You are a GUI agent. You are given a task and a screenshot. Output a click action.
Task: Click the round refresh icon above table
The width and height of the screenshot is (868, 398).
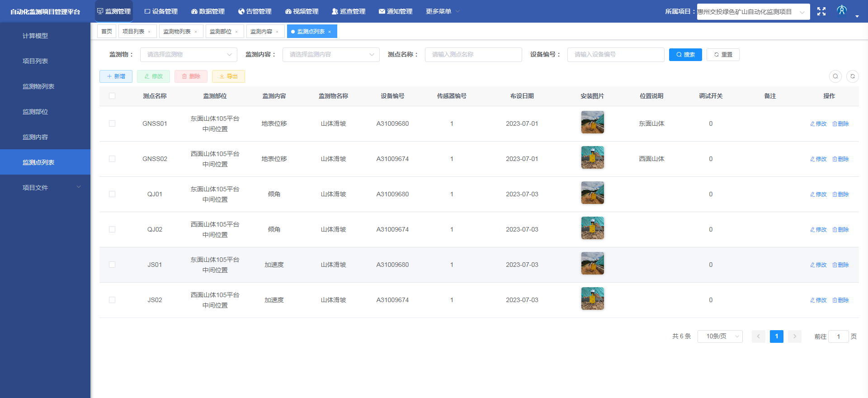[x=852, y=76]
